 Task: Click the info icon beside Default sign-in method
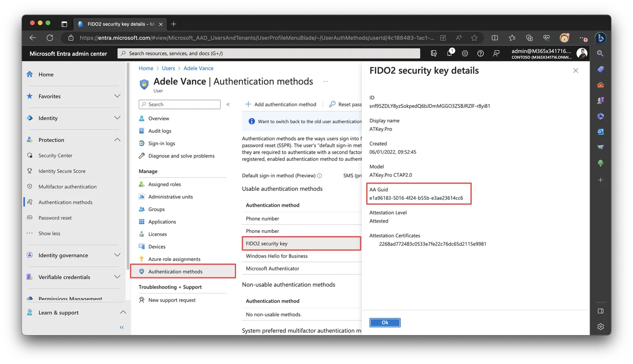click(320, 176)
